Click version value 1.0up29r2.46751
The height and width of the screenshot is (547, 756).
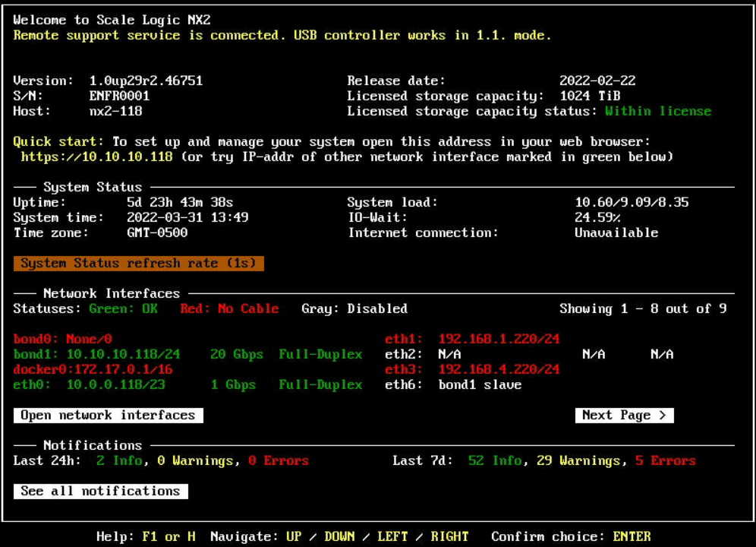[146, 81]
